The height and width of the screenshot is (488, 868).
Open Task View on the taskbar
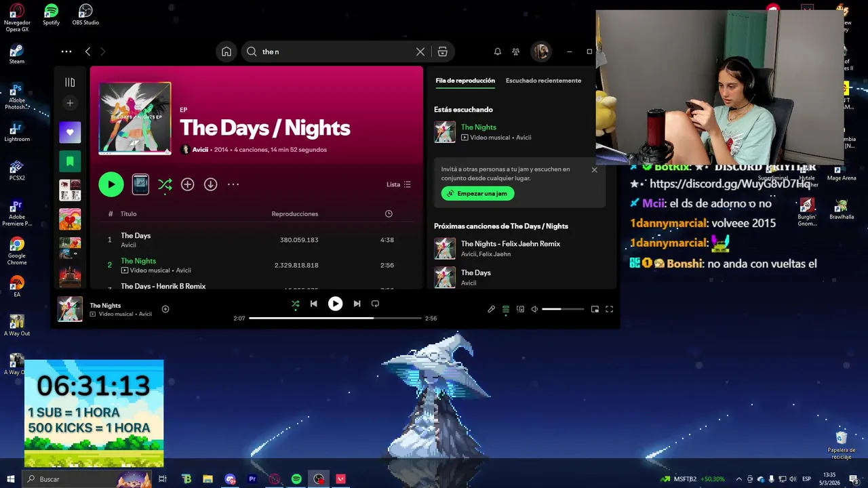163,479
